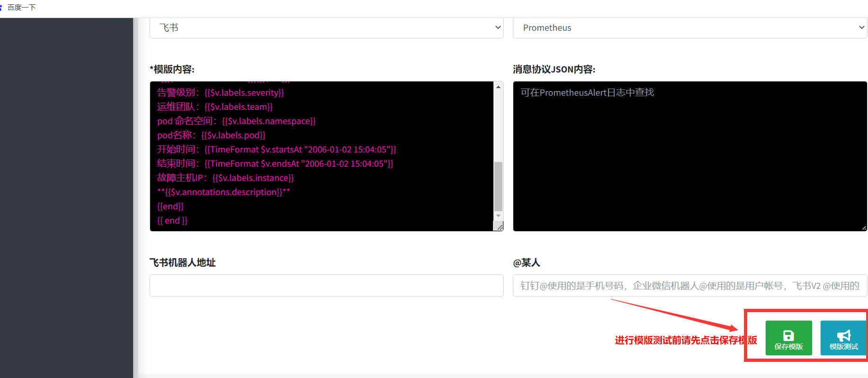The width and height of the screenshot is (868, 378).
Task: Click the 运维团队 team template line
Action: pos(215,107)
